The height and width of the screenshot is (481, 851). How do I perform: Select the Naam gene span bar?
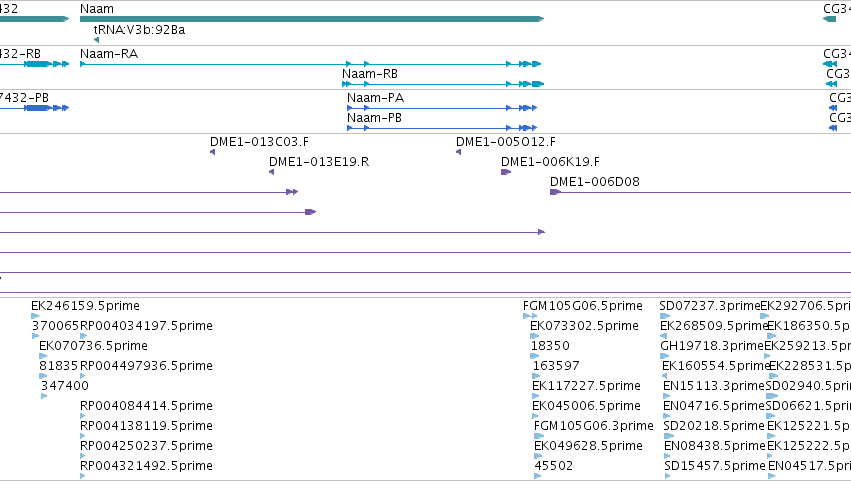coord(312,19)
